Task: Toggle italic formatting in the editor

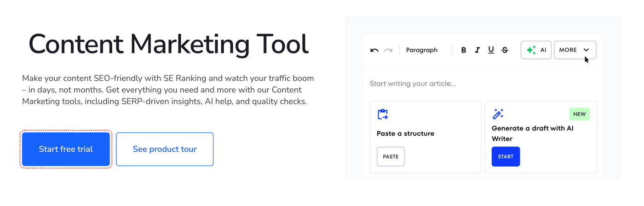Action: pyautogui.click(x=477, y=50)
